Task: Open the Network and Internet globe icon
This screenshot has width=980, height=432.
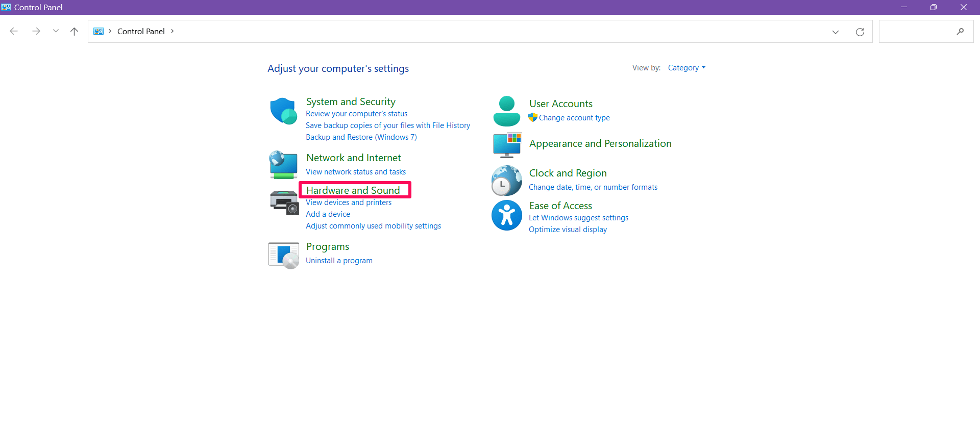Action: (x=283, y=165)
